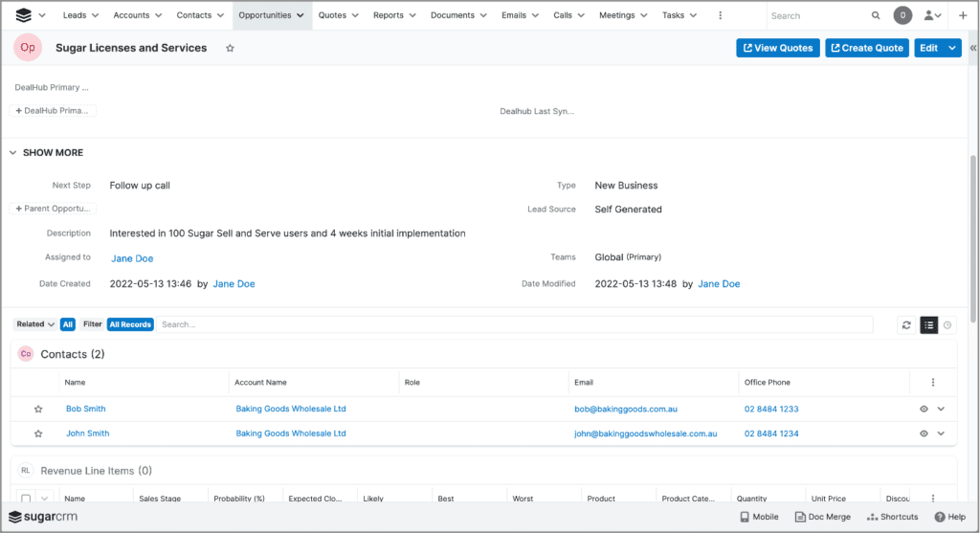The width and height of the screenshot is (980, 533).
Task: Favorite the John Smith contact row
Action: (x=38, y=433)
